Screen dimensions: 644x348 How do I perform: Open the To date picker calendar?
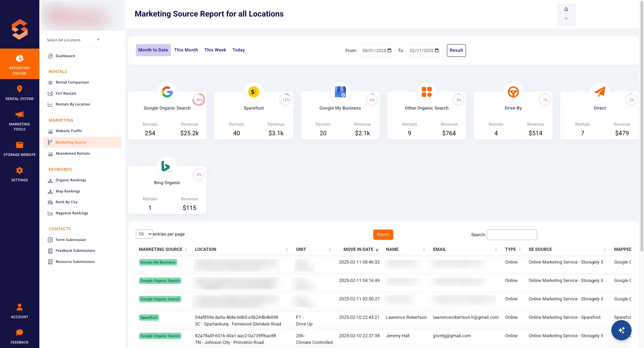437,50
